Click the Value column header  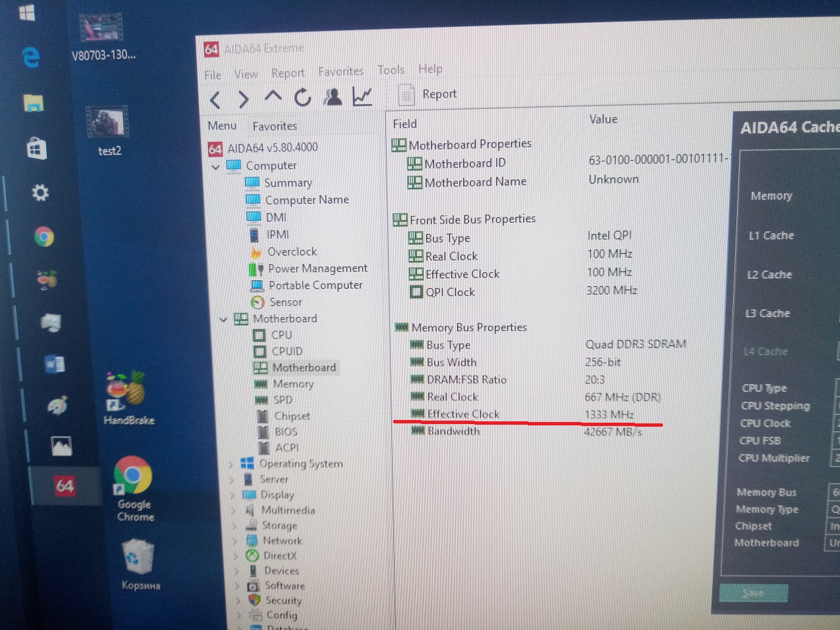pyautogui.click(x=603, y=119)
